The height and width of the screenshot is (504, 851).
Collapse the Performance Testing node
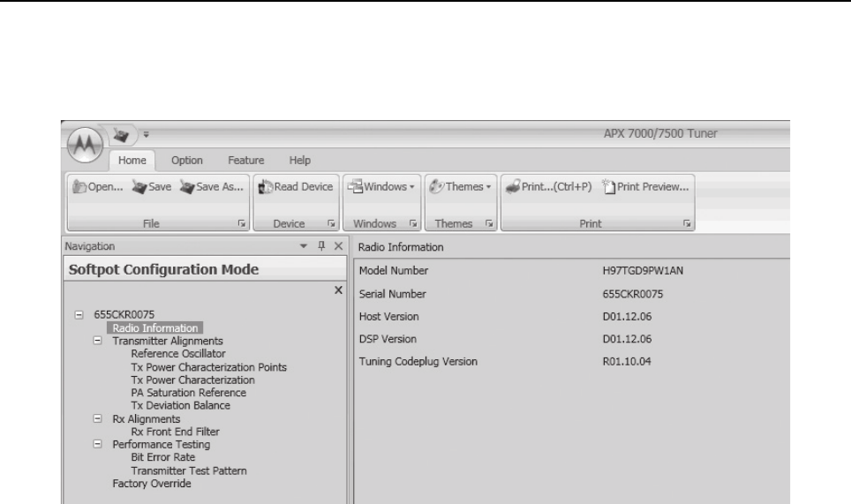(98, 444)
